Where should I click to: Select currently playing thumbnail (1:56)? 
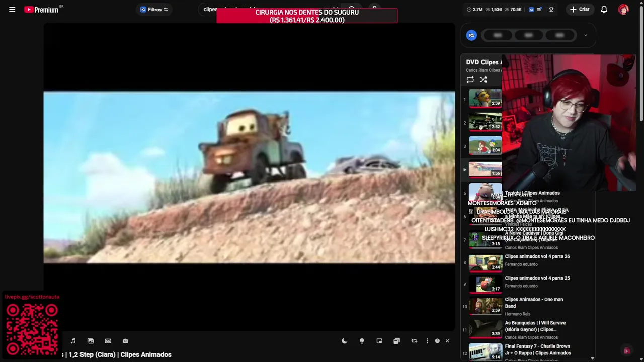pos(485,169)
